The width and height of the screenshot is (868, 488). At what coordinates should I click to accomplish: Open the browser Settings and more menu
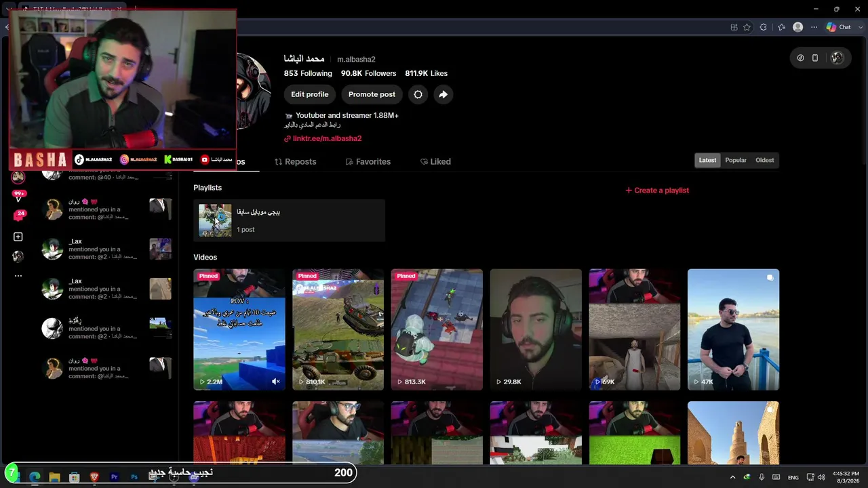click(x=813, y=27)
